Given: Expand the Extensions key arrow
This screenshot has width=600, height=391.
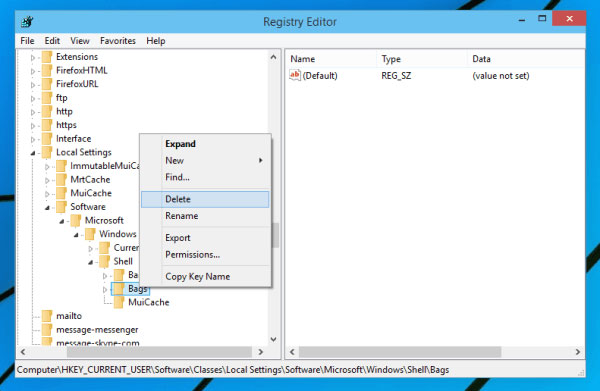Looking at the screenshot, I should [33, 58].
